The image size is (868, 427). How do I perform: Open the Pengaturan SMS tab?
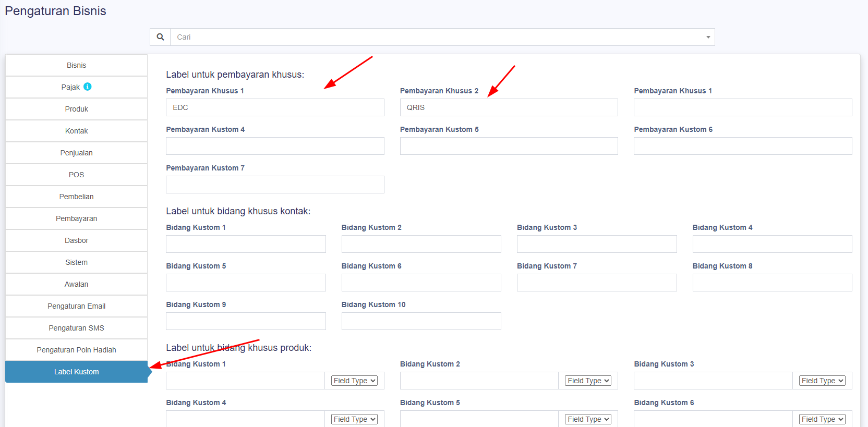pyautogui.click(x=76, y=328)
